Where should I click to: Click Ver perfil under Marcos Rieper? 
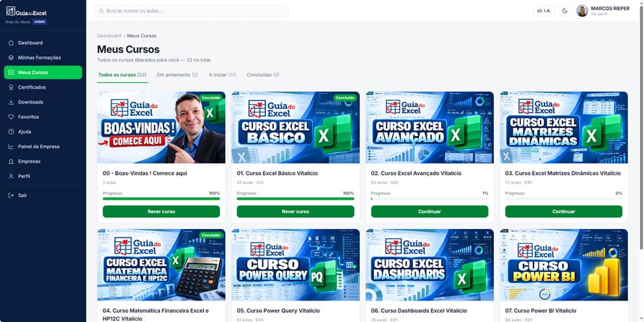[599, 14]
